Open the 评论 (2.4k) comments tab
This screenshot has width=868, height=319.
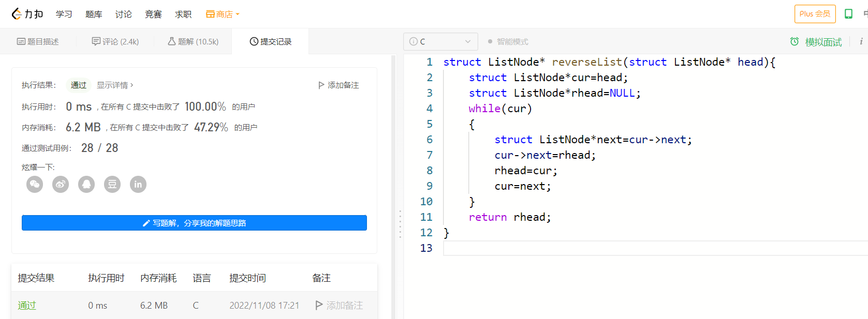click(115, 41)
